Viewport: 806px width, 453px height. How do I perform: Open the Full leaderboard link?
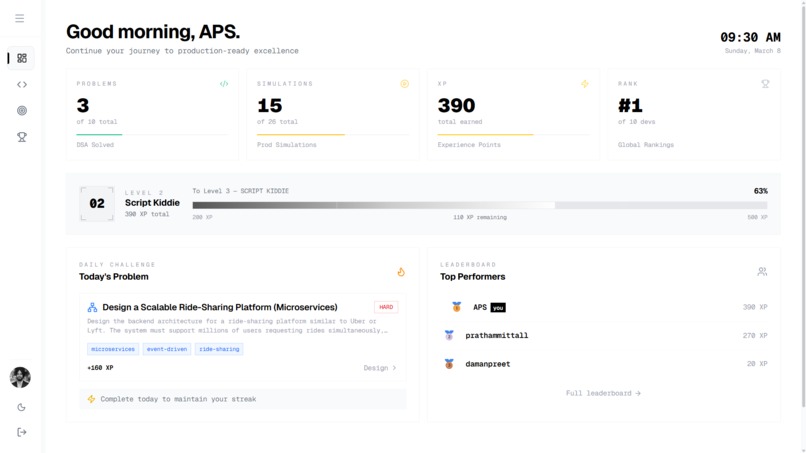(603, 393)
